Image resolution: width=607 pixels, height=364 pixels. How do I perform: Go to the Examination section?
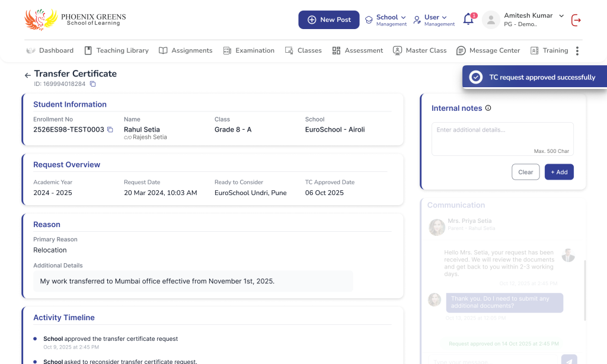coord(249,51)
